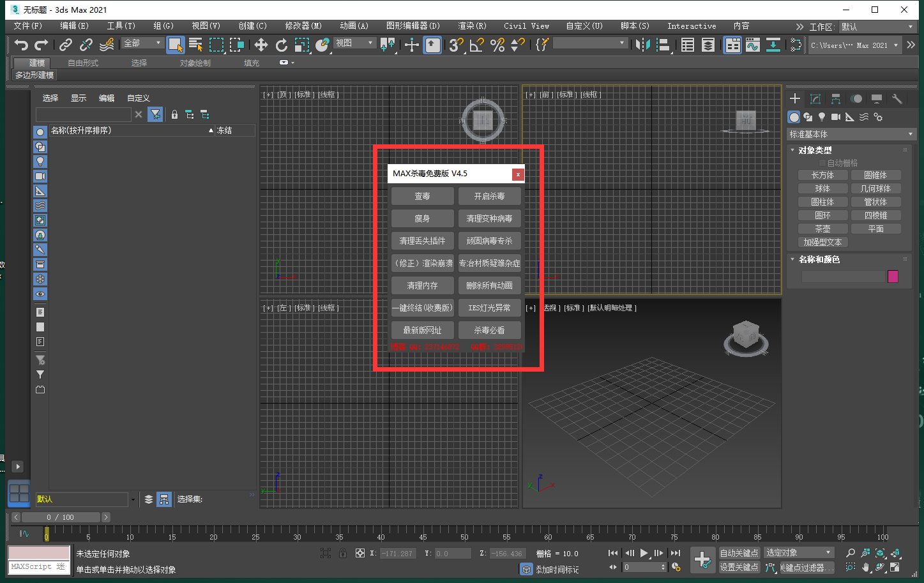Image resolution: width=924 pixels, height=583 pixels.
Task: Select the Rotate tool icon
Action: tap(282, 45)
